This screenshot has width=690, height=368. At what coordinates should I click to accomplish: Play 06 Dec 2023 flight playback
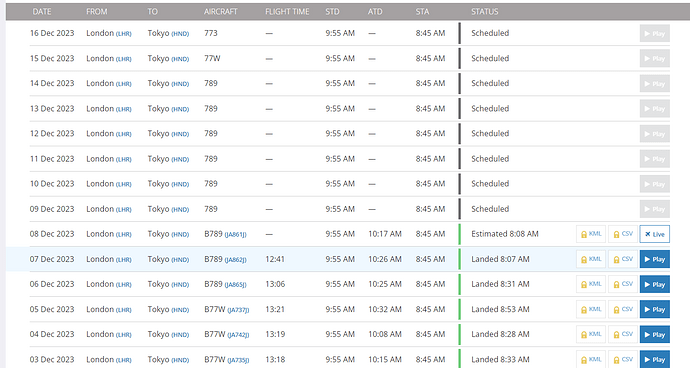pyautogui.click(x=655, y=284)
